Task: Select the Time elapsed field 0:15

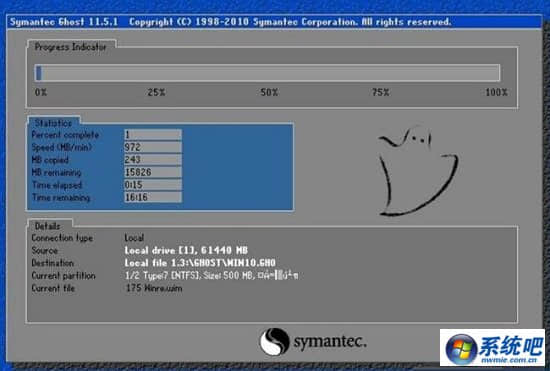Action: [x=153, y=185]
